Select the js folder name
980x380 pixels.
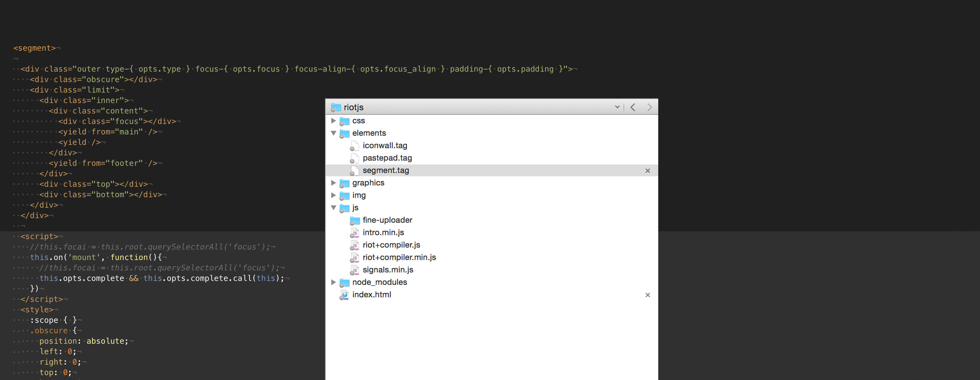tap(355, 208)
